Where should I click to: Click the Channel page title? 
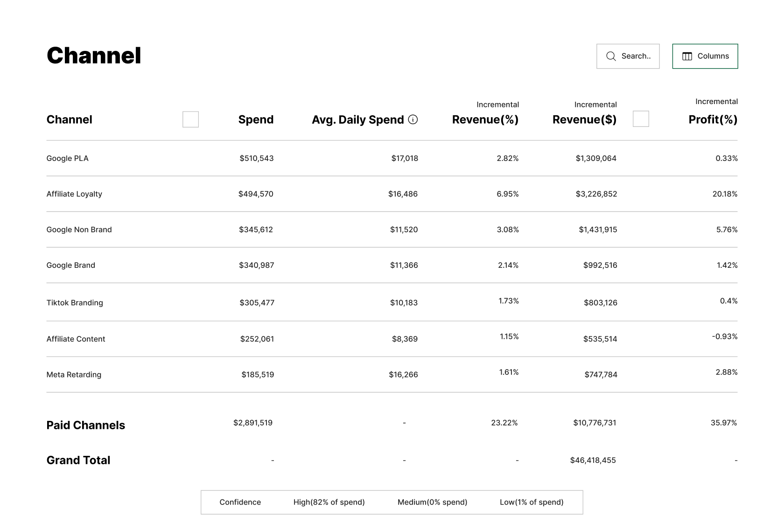[93, 55]
